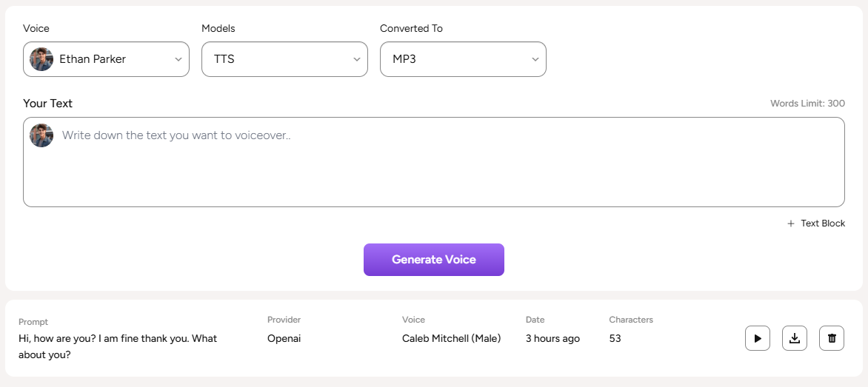
Task: Click the Ethan Parker avatar in Voice selector
Action: tap(41, 59)
